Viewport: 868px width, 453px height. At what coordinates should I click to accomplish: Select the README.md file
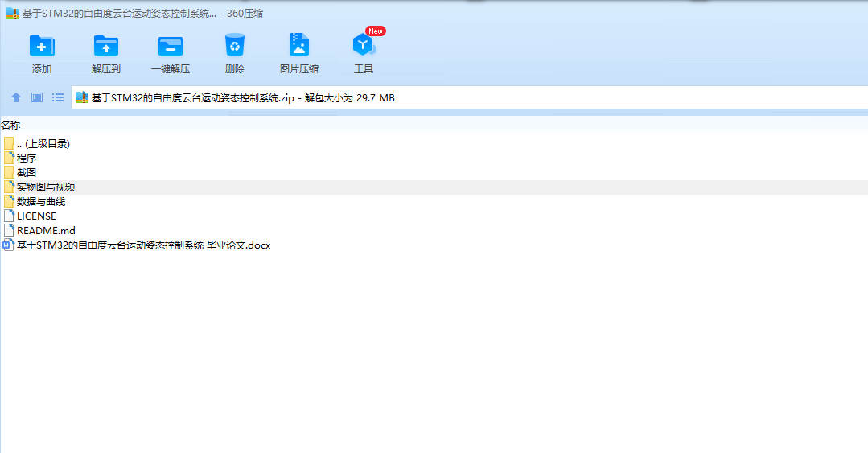(434, 230)
